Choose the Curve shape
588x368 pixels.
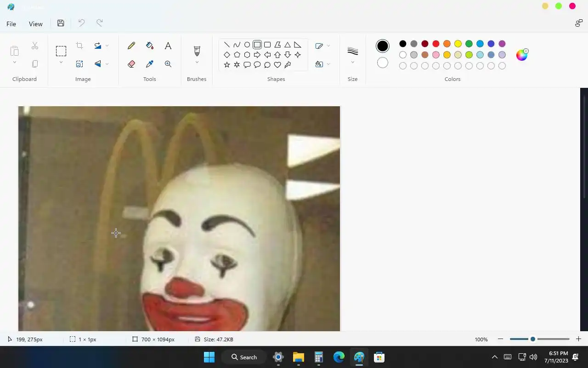point(237,45)
